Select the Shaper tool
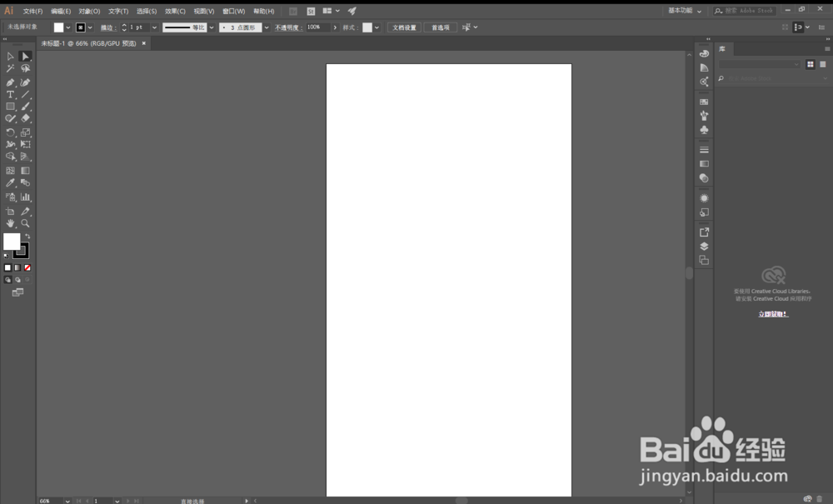Viewport: 833px width, 504px height. 10,118
